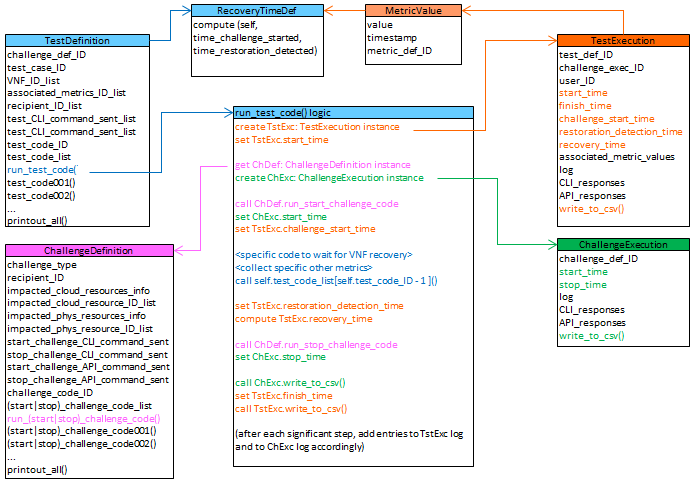Screen dimensions: 696x483
Task: Select 'impacted_cloud_resource_ID_list' attribute
Action: tap(82, 303)
